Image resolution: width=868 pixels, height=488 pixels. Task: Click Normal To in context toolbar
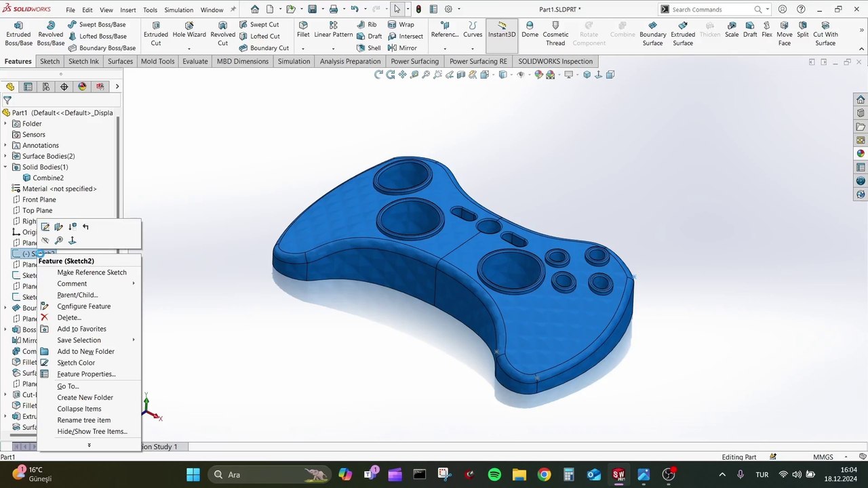pyautogui.click(x=73, y=241)
